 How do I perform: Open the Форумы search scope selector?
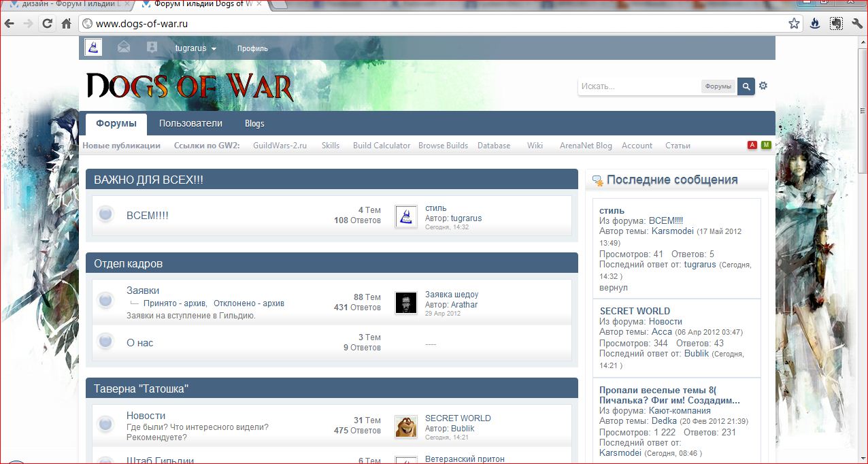coord(718,86)
